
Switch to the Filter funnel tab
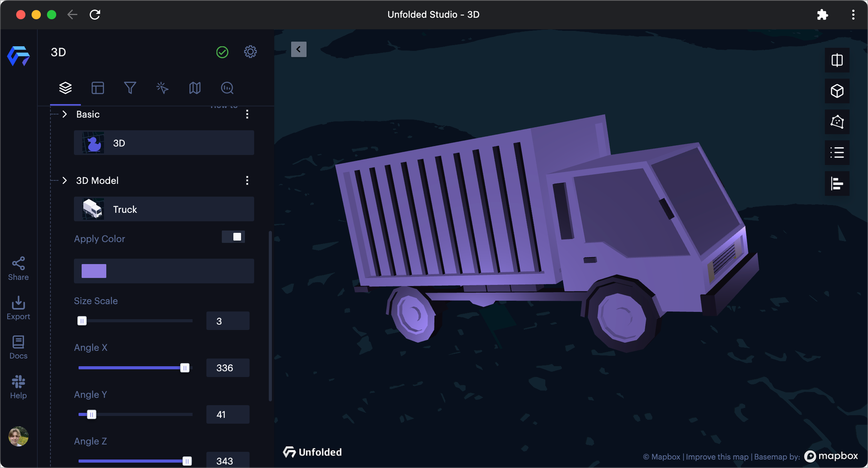click(x=130, y=88)
